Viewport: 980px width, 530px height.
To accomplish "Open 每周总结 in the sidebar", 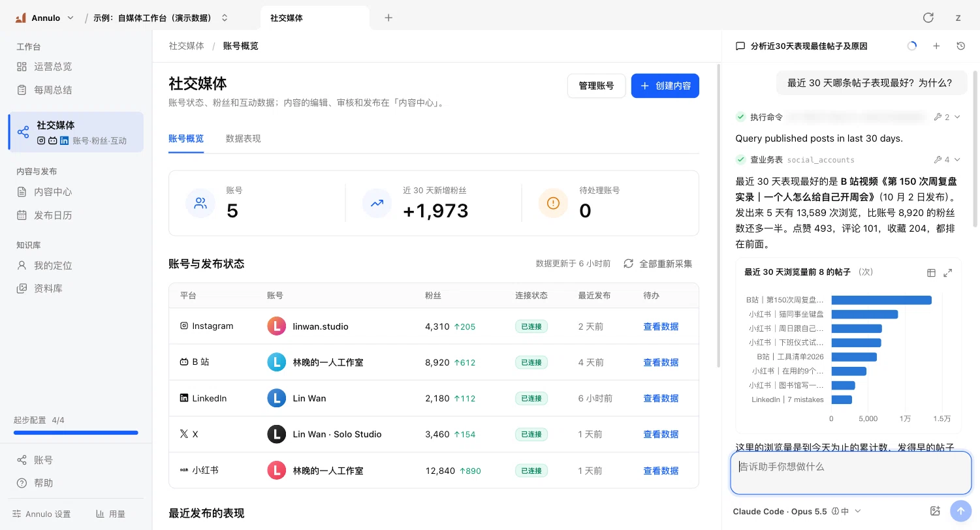I will click(76, 89).
